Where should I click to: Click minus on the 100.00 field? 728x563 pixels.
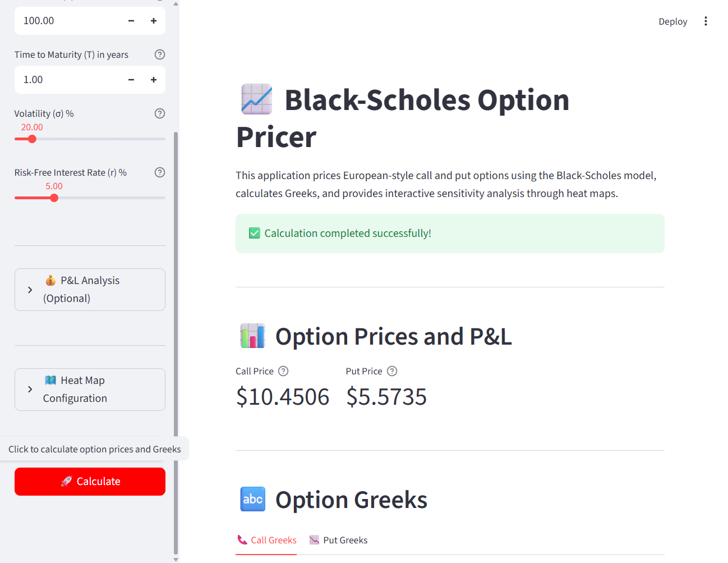click(x=131, y=21)
